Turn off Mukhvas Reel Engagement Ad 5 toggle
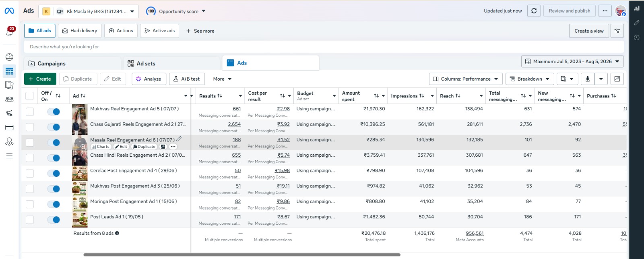 click(54, 112)
